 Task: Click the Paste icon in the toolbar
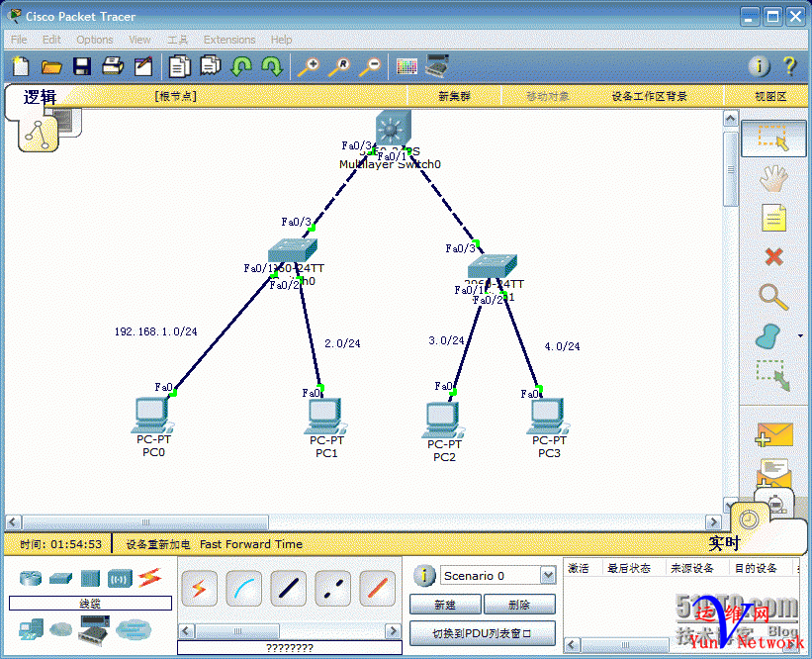211,65
